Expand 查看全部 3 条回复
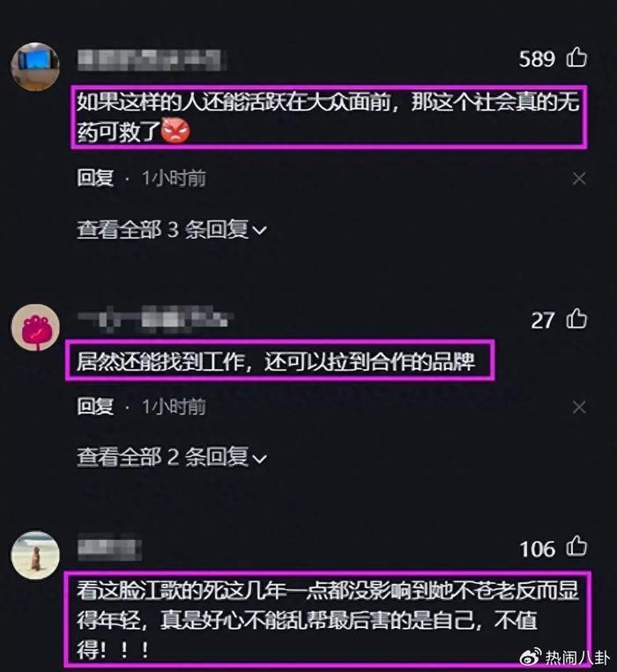 point(172,230)
